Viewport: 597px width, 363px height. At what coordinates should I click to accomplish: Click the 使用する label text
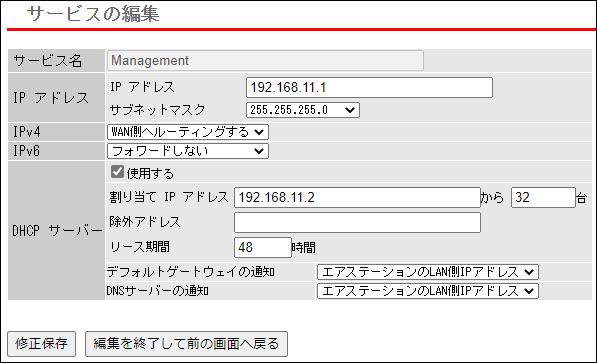click(x=150, y=174)
